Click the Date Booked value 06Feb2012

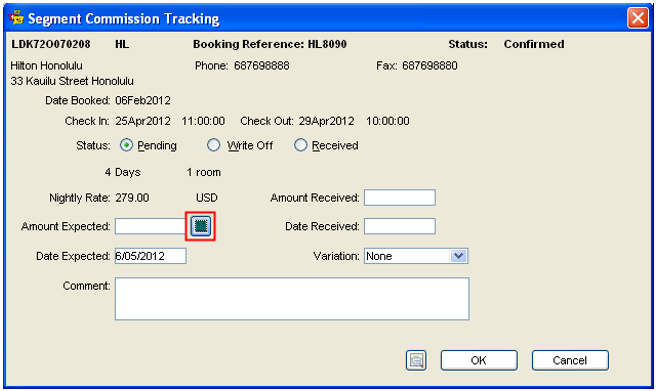pos(143,100)
